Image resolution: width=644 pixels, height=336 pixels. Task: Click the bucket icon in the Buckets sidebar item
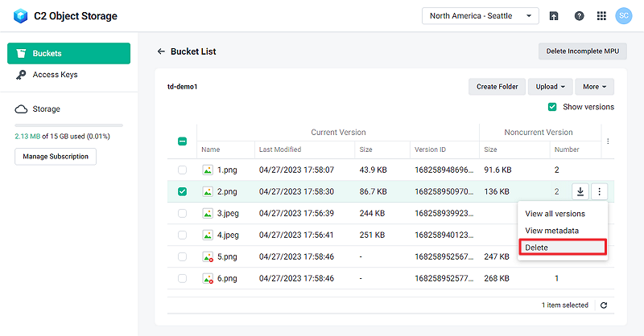[21, 53]
